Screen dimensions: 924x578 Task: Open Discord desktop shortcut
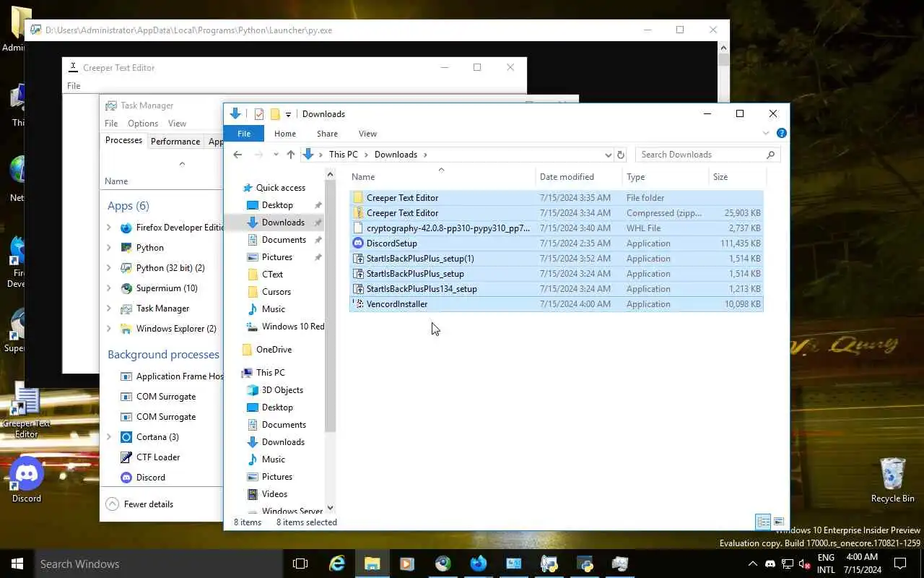(27, 479)
